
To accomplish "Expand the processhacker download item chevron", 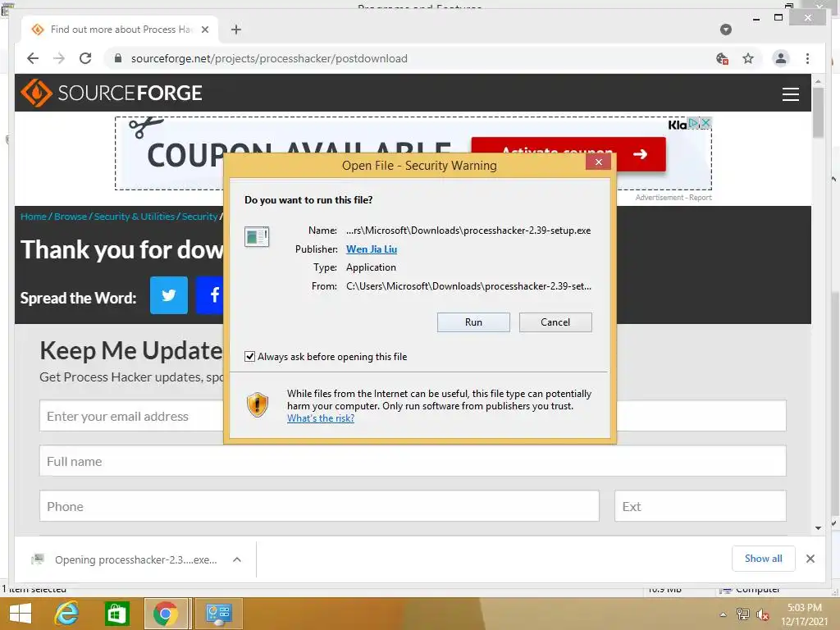I will (x=237, y=559).
